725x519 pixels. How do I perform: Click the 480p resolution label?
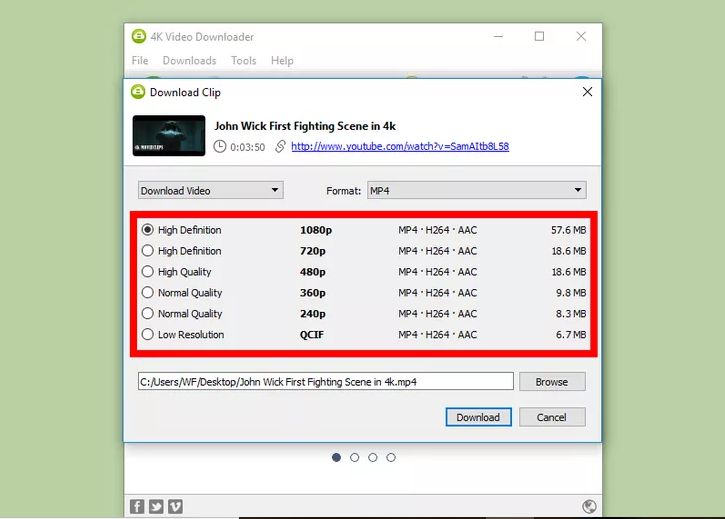(313, 272)
